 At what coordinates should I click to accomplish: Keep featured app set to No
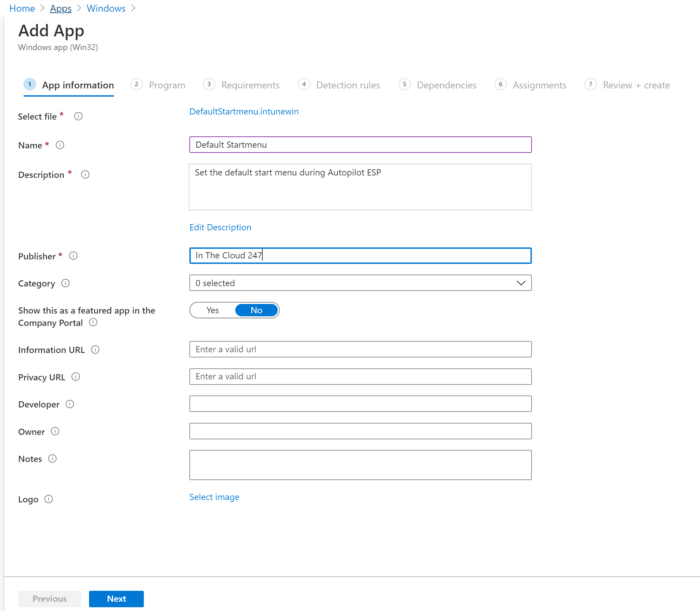(x=256, y=310)
